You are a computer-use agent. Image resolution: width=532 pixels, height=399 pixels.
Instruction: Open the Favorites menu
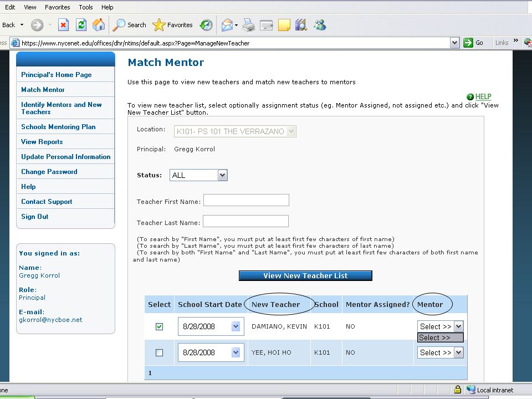[57, 7]
